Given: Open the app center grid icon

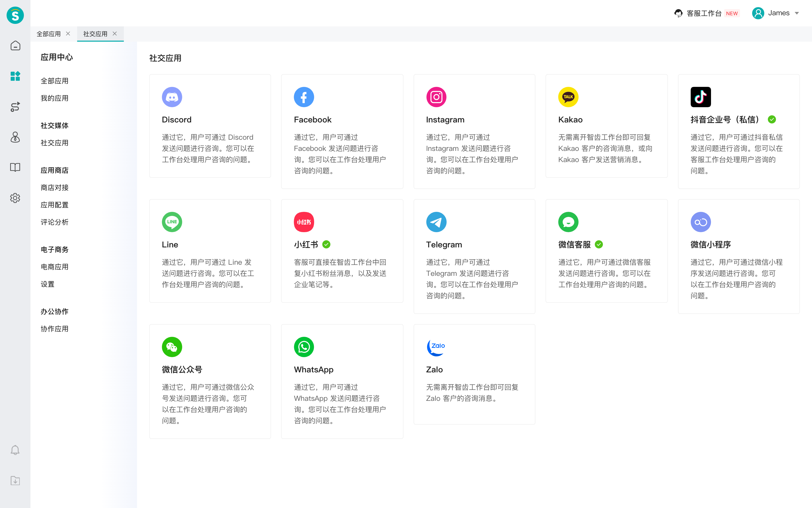Looking at the screenshot, I should 15,76.
